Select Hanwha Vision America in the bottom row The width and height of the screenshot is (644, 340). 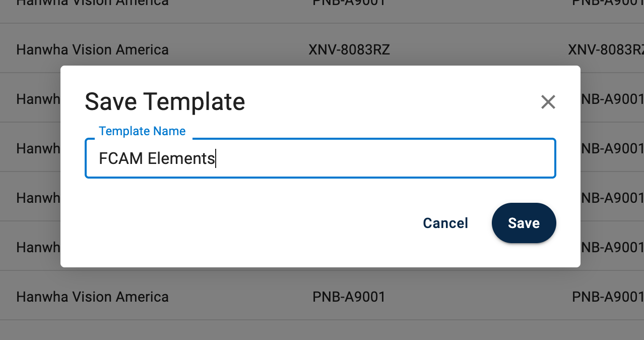tap(92, 297)
